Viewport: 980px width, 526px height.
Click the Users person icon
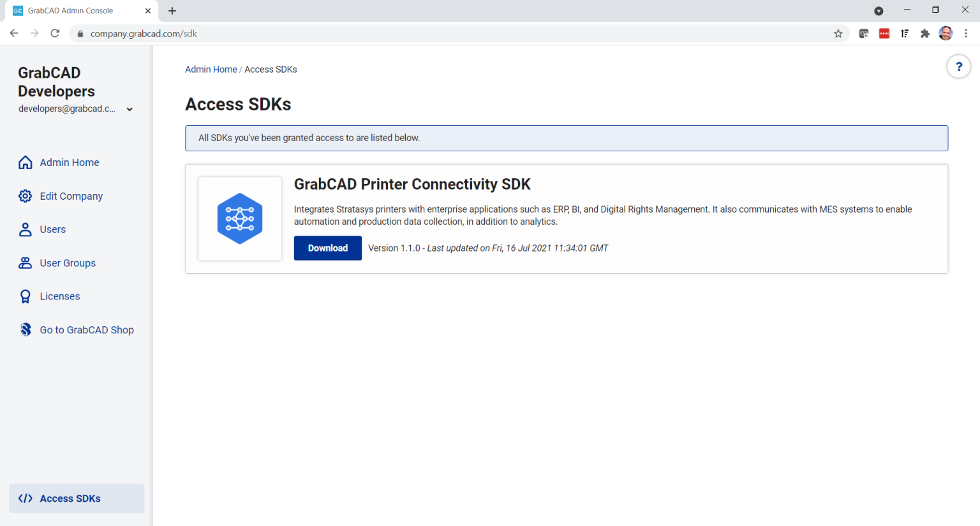(x=25, y=229)
